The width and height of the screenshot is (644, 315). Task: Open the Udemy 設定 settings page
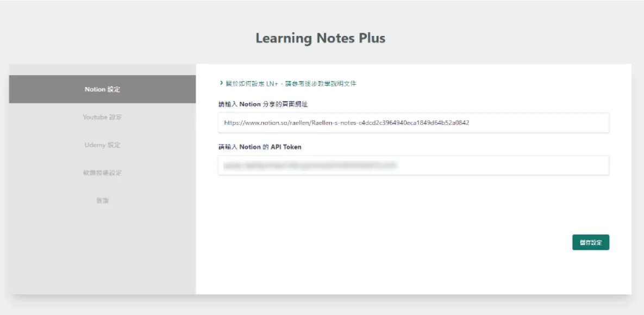coord(102,145)
